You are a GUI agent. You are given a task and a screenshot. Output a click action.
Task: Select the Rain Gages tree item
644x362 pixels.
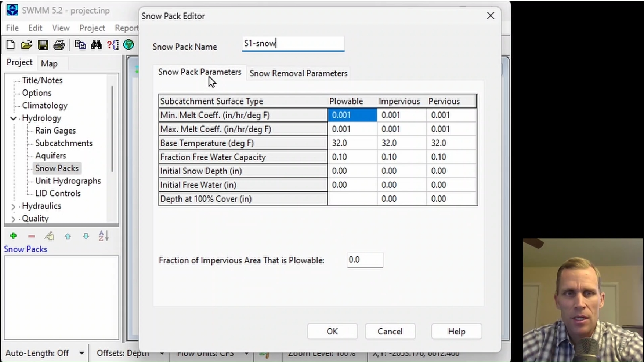coord(55,131)
